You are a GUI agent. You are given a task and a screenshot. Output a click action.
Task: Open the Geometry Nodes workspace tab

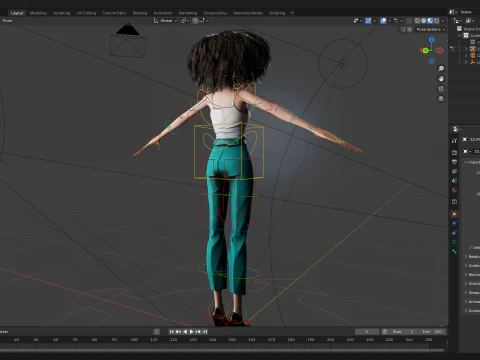coord(248,13)
